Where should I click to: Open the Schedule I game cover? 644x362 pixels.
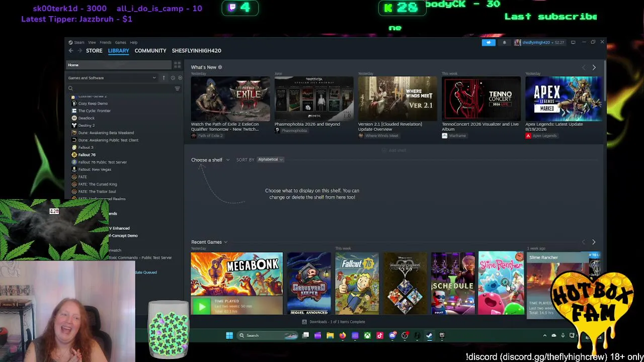click(453, 284)
